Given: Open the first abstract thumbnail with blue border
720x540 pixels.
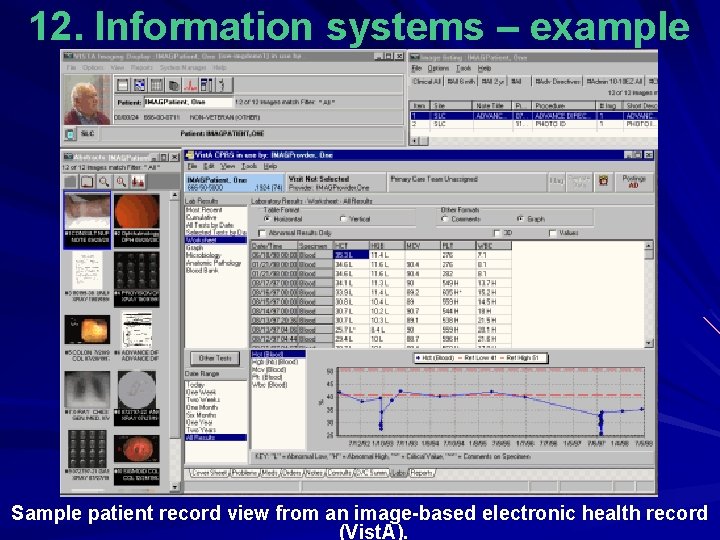Looking at the screenshot, I should (87, 220).
